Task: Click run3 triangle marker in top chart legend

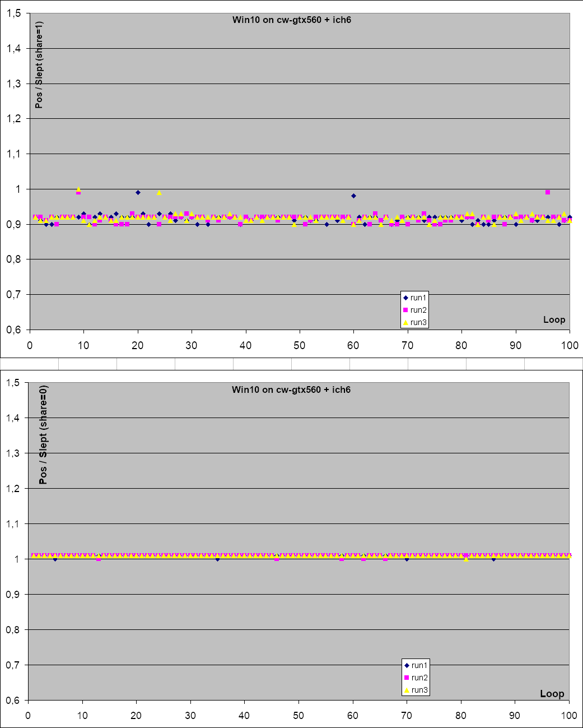Action: (406, 322)
